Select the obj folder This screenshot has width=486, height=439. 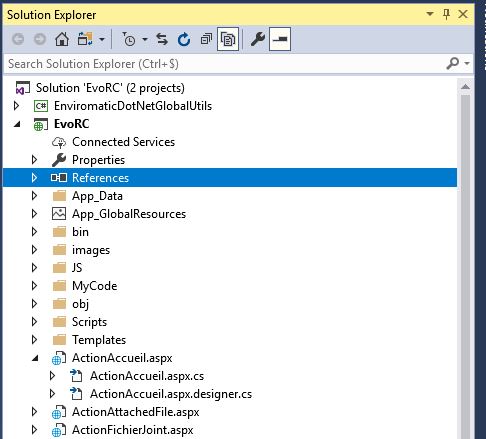[x=80, y=304]
